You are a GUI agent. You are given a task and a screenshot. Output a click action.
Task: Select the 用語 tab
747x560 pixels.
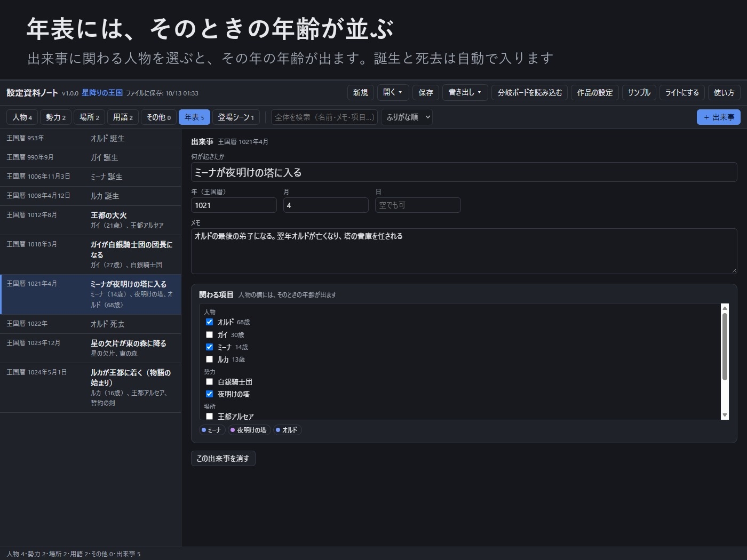click(x=123, y=117)
